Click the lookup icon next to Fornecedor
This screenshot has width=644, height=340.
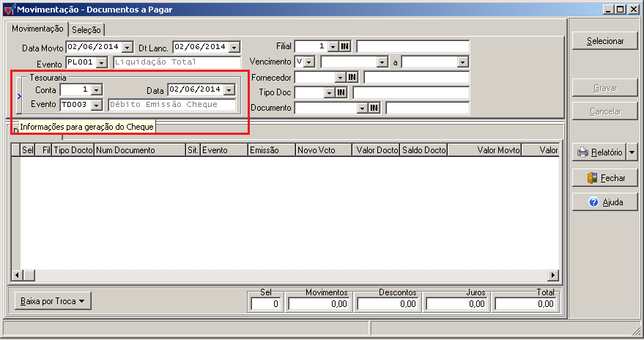(352, 77)
